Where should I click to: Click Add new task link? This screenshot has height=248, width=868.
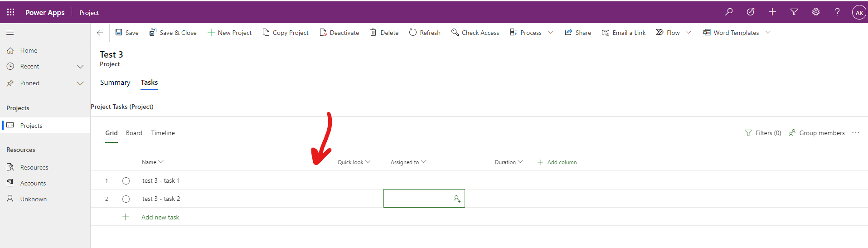pyautogui.click(x=160, y=217)
